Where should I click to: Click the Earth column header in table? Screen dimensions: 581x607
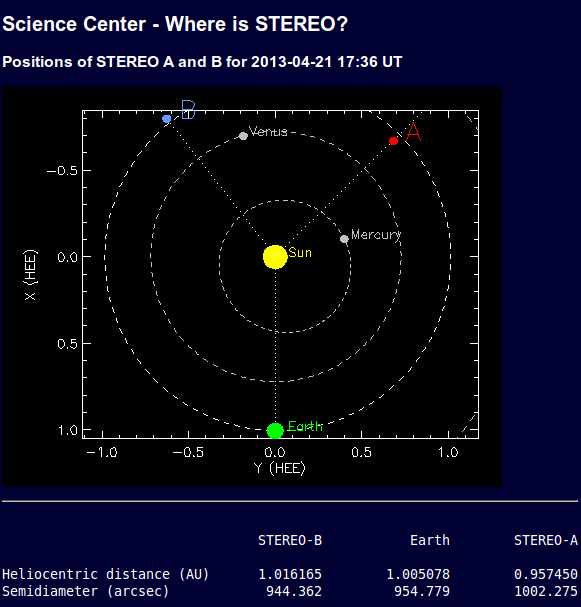(x=430, y=540)
